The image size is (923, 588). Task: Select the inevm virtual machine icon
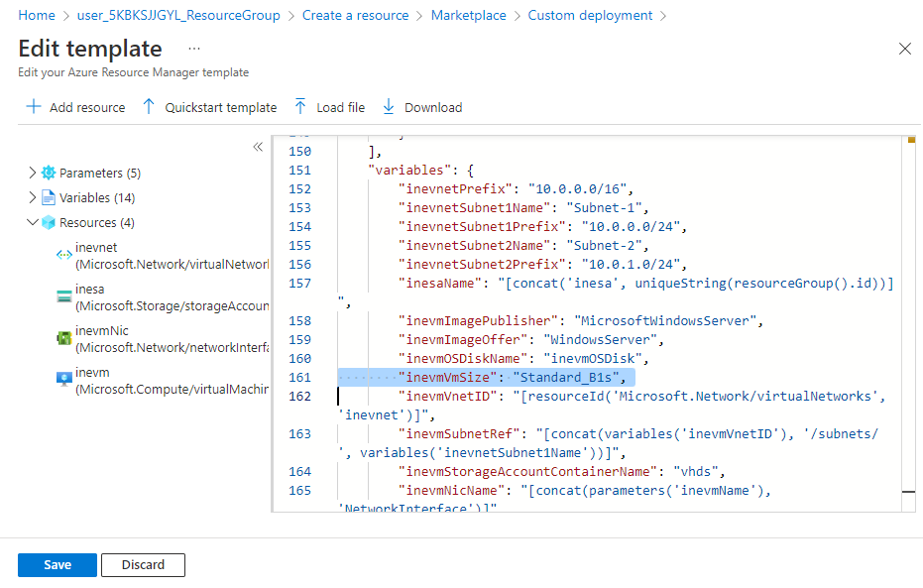click(63, 379)
